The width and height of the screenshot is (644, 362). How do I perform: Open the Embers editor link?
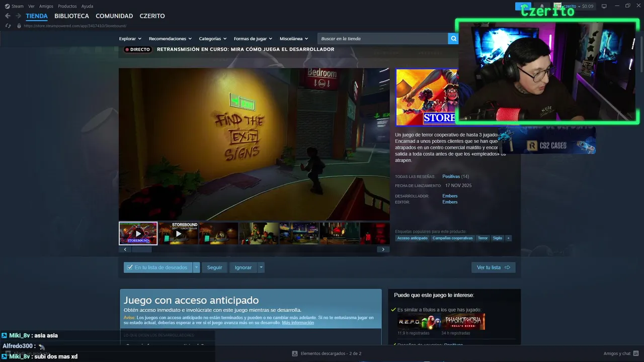(x=450, y=202)
